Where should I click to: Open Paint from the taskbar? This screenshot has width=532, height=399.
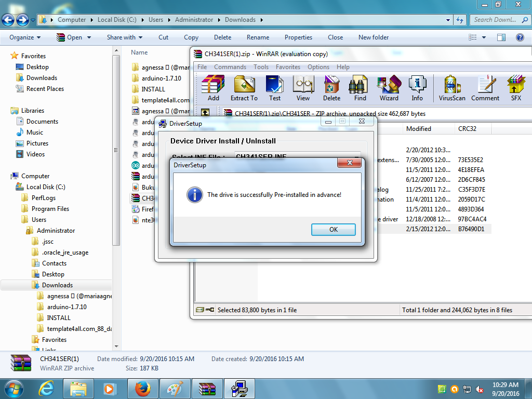click(175, 389)
